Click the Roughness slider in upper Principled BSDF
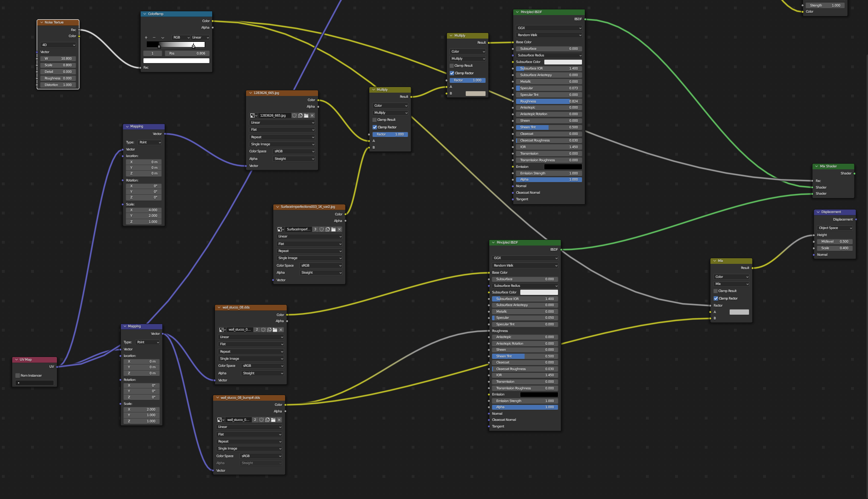868x499 pixels. tap(549, 102)
